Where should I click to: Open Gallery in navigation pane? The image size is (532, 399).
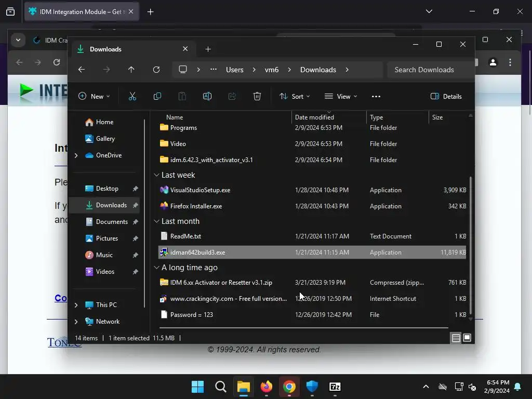(105, 139)
